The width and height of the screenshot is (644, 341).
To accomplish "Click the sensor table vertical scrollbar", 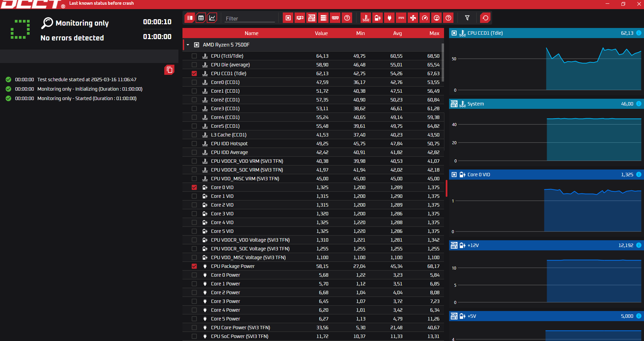I will click(x=443, y=62).
